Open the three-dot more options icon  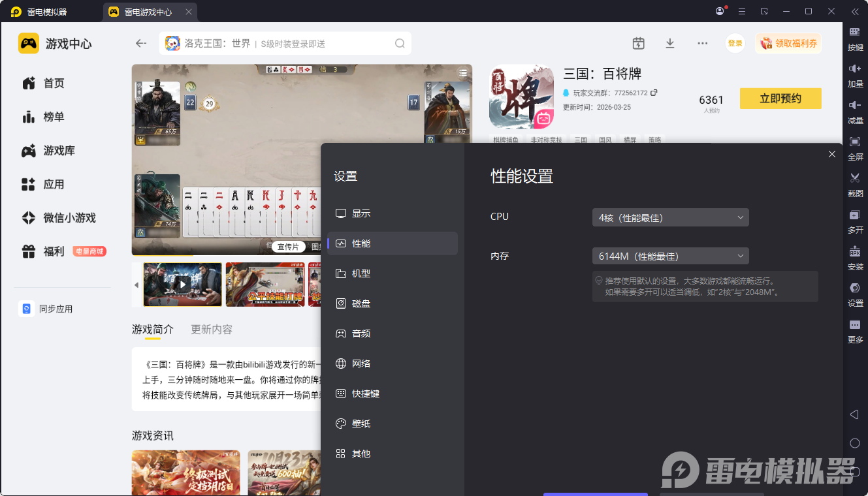coord(703,43)
